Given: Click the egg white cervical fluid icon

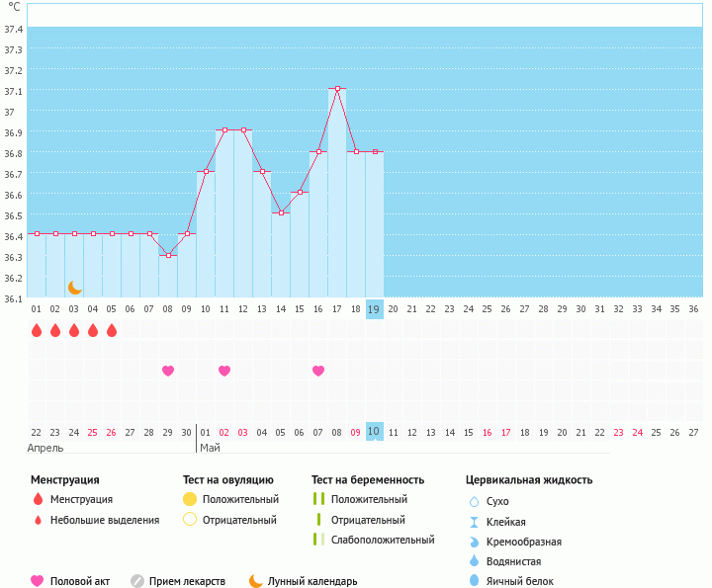Looking at the screenshot, I should [x=474, y=581].
